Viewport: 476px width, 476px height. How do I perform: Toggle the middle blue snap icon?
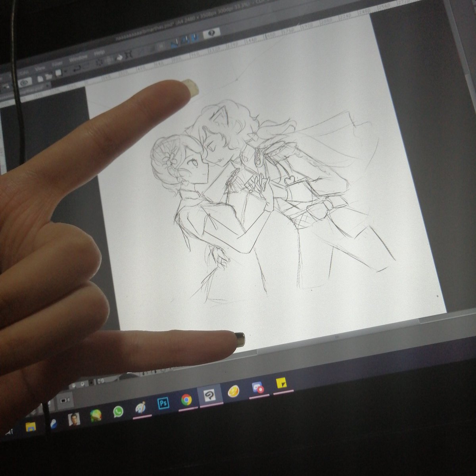pyautogui.click(x=184, y=40)
